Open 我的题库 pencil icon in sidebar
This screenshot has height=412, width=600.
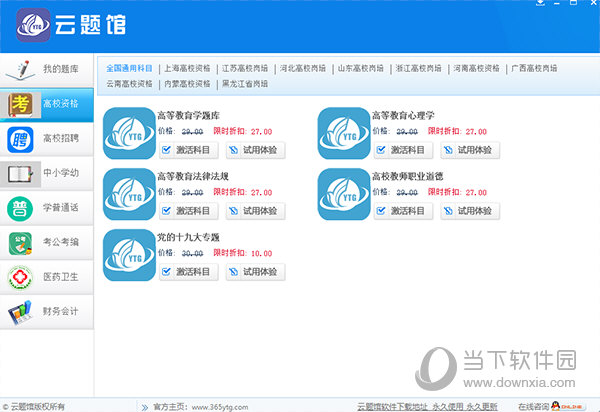click(21, 70)
